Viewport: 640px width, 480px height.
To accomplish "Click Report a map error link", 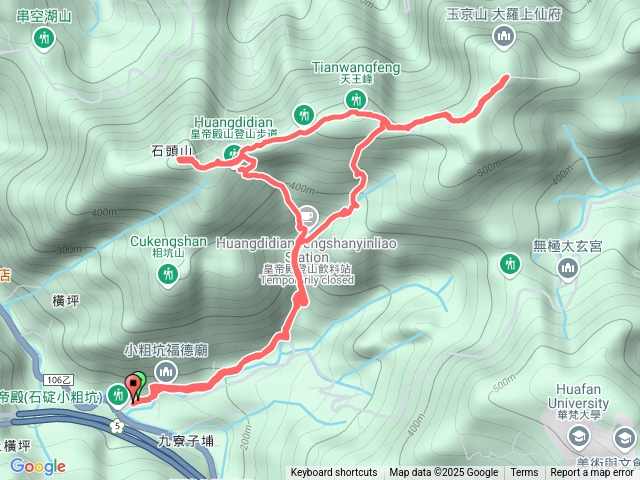I will click(x=591, y=473).
